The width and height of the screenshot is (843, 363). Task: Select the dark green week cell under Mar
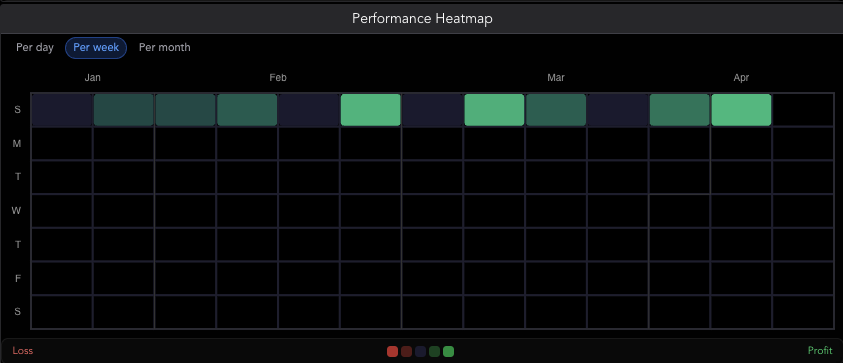click(556, 110)
